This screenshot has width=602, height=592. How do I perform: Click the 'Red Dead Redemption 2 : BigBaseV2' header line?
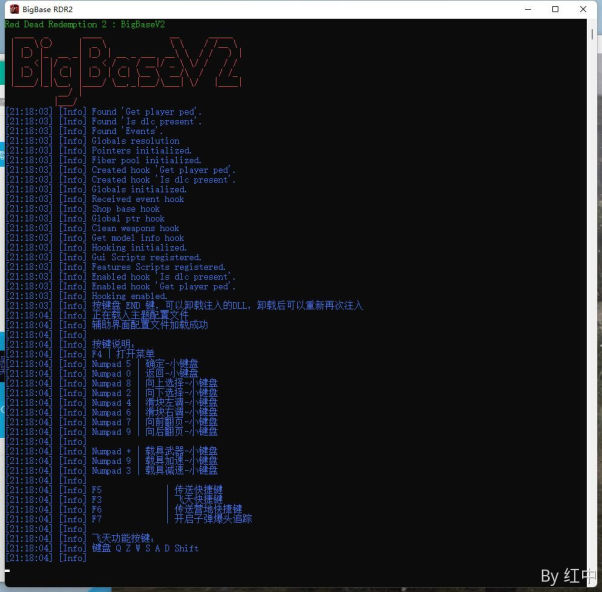click(85, 25)
